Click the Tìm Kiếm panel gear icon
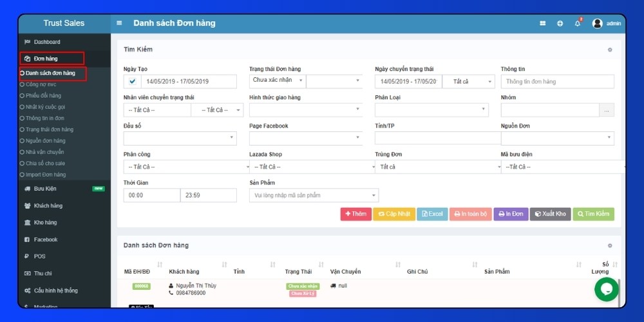The height and width of the screenshot is (322, 644). pos(610,50)
